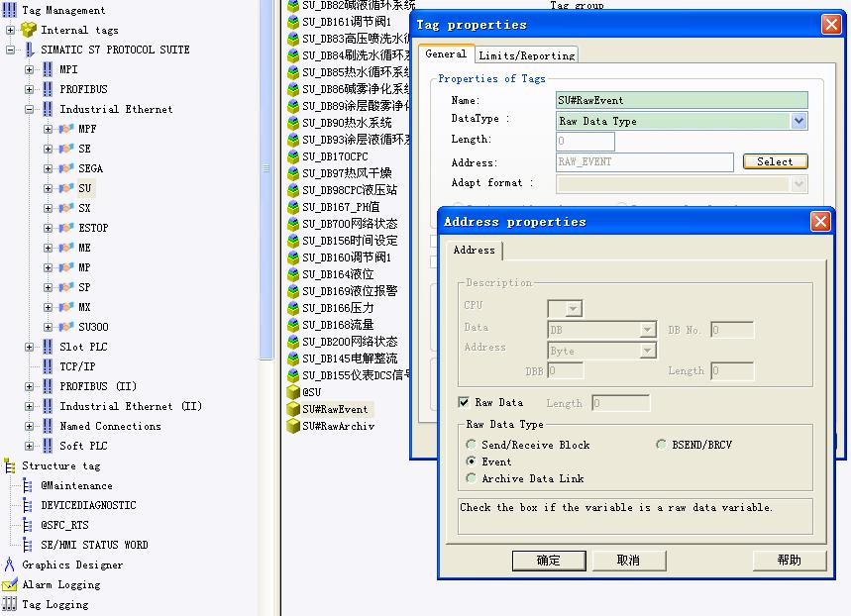Open the Data DB dropdown
Screen dimensions: 851x616
(x=647, y=330)
